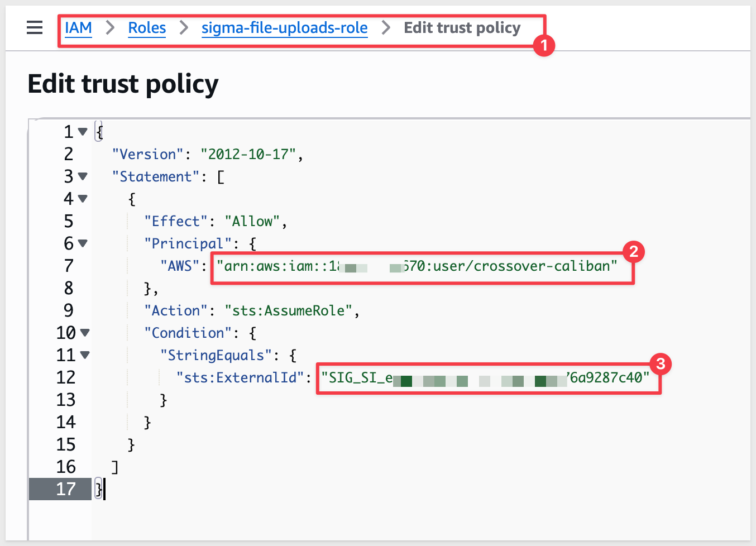Collapse the statement object on line 4
This screenshot has height=546, width=756.
pyautogui.click(x=83, y=199)
